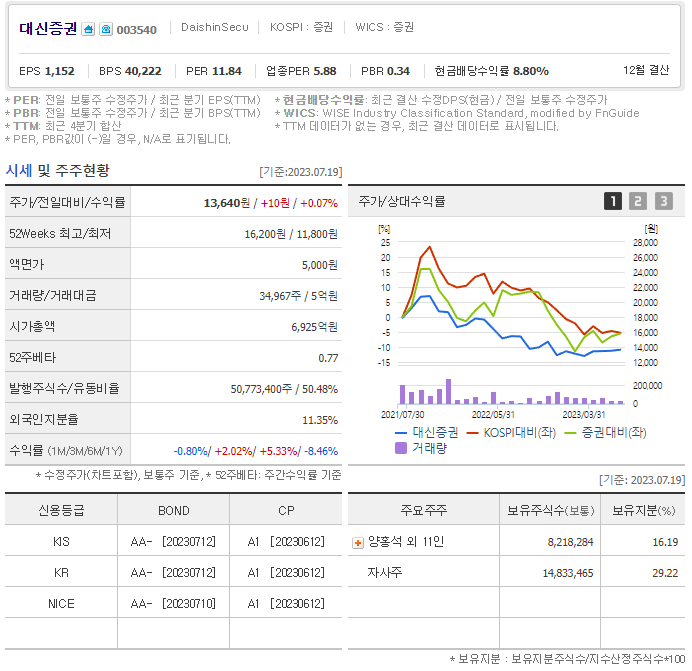The height and width of the screenshot is (671, 692).
Task: Click NICE bond rating AA- [20230710]
Action: (x=173, y=603)
